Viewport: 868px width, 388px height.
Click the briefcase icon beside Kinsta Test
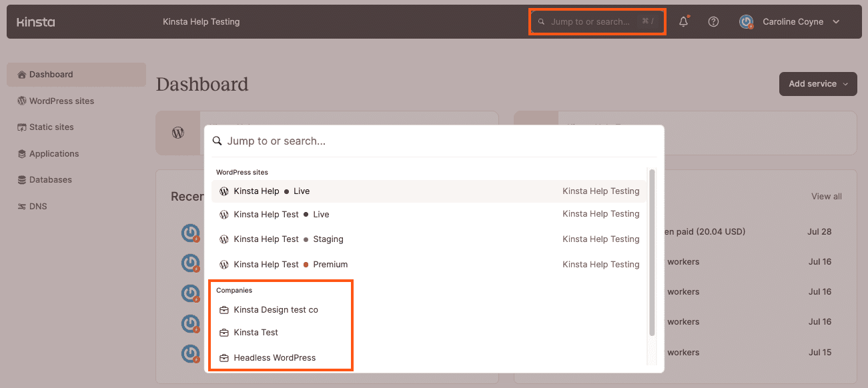tap(224, 333)
